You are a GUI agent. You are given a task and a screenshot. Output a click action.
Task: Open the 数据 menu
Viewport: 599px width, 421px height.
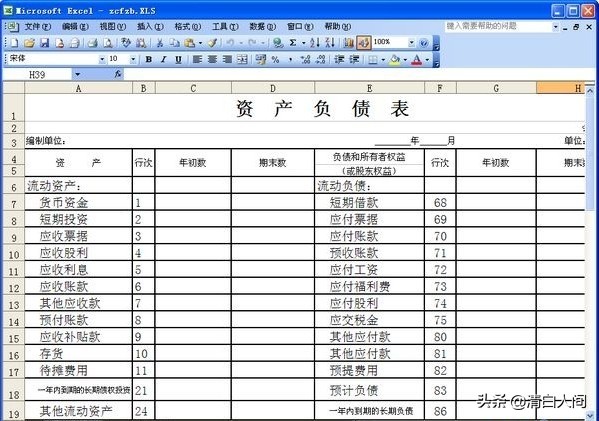[262, 26]
